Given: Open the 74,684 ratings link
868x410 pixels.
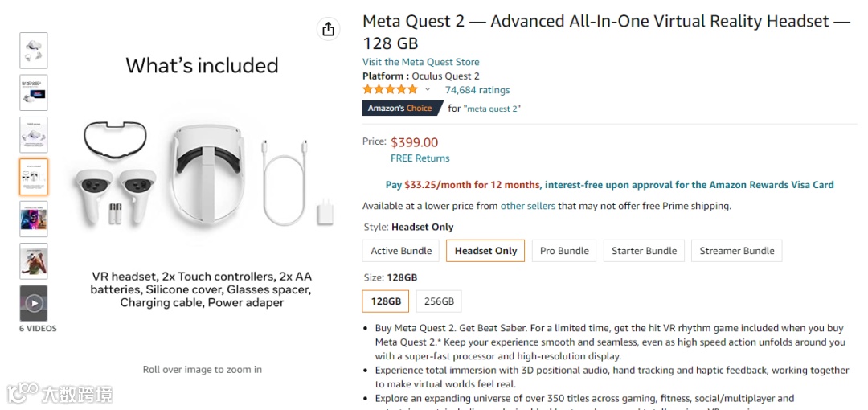Looking at the screenshot, I should coord(477,90).
